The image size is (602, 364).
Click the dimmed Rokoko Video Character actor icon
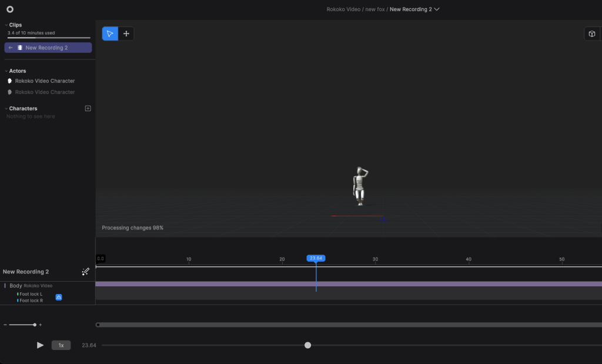10,92
